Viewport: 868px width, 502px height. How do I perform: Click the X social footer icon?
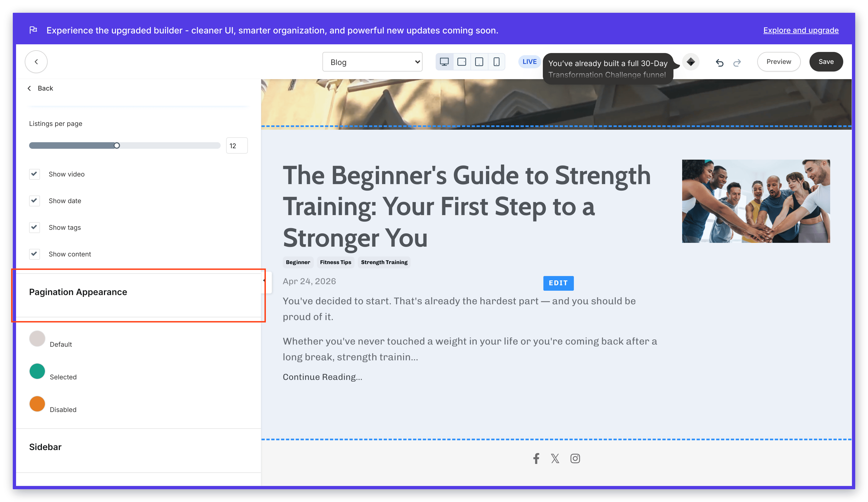click(555, 458)
